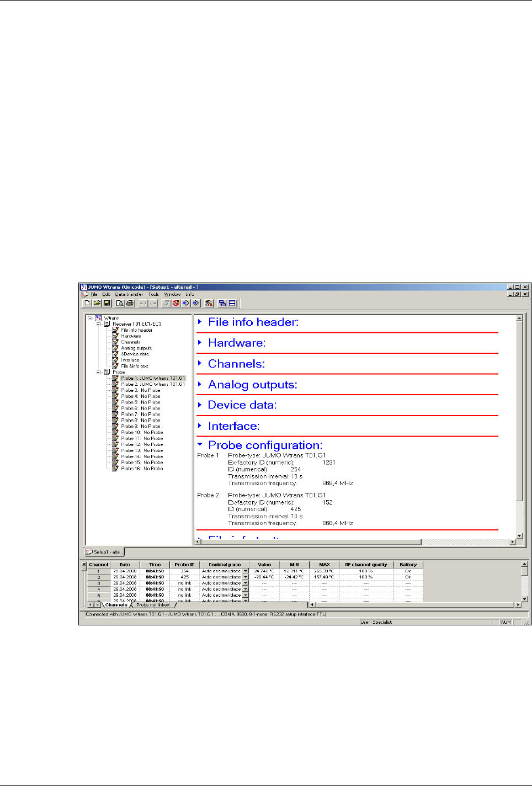The height and width of the screenshot is (786, 532).
Task: Select the Probe not linked tab
Action: click(x=153, y=605)
